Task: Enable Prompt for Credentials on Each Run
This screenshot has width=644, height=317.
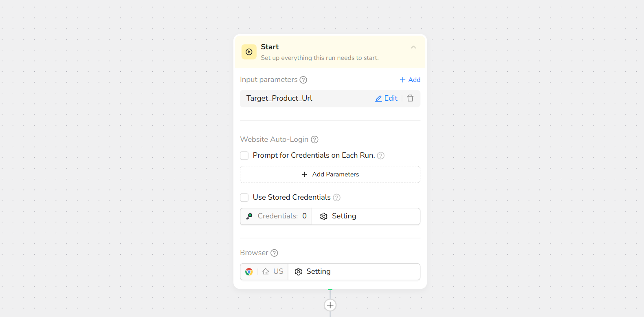Action: (244, 156)
